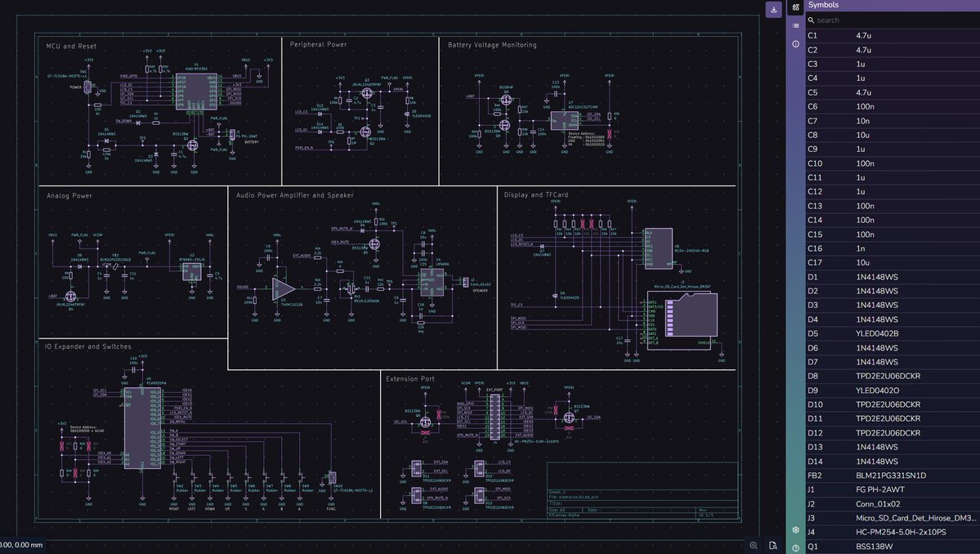Open the info panel icon
The image size is (980, 554).
click(795, 44)
